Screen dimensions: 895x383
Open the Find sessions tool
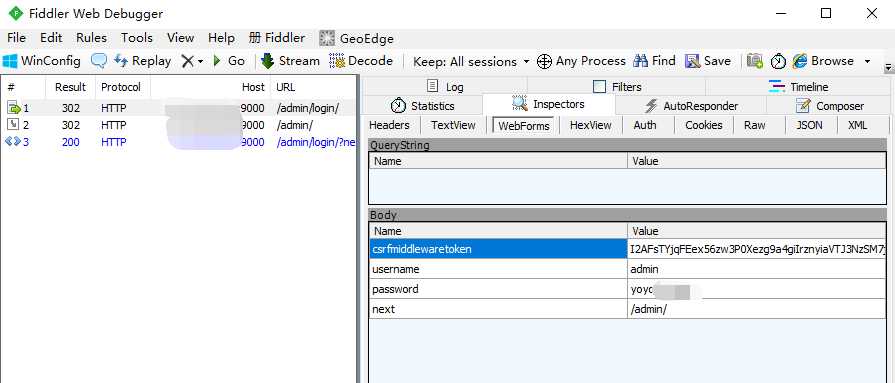[x=654, y=61]
